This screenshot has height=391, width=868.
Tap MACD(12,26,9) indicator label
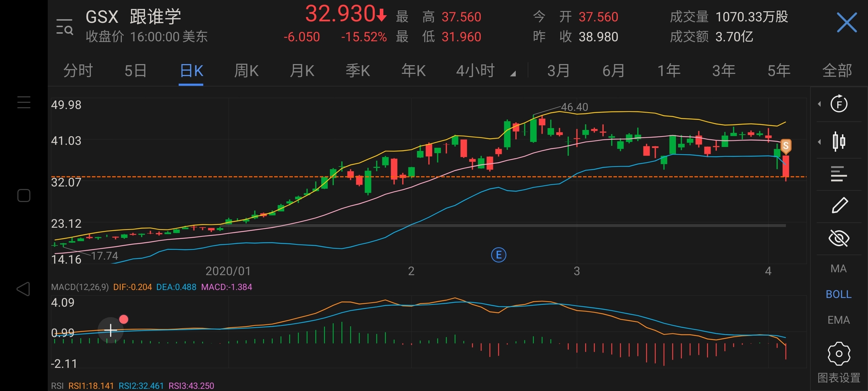click(x=80, y=287)
